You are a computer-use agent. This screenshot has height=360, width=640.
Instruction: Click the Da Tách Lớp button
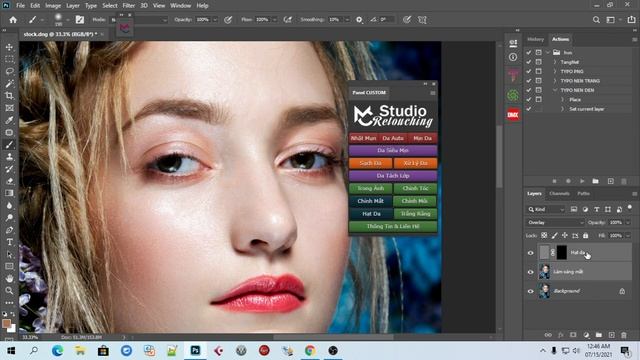[x=393, y=176]
